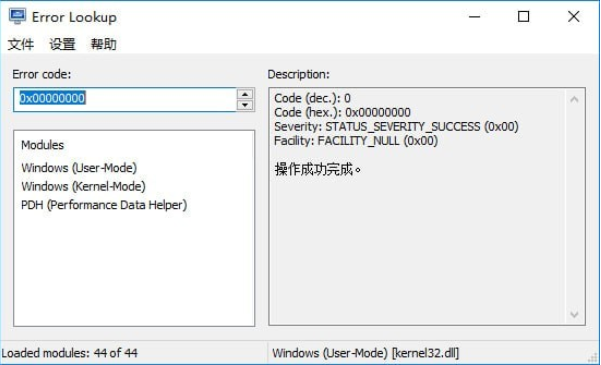This screenshot has width=601, height=365.
Task: Open the 帮助 menu
Action: tap(103, 44)
